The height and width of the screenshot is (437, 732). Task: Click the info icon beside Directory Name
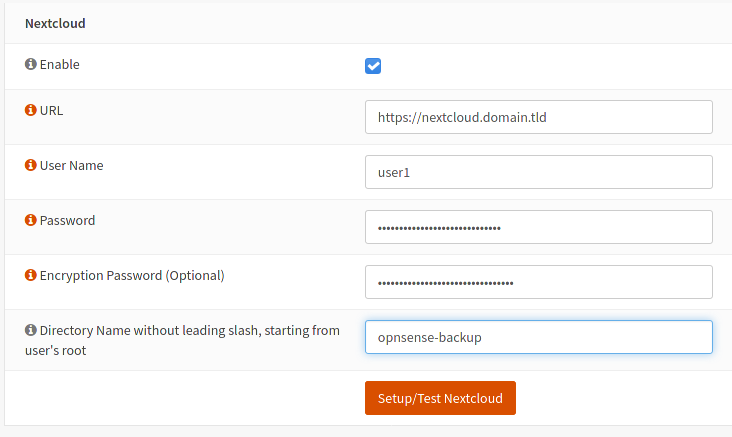click(x=31, y=330)
